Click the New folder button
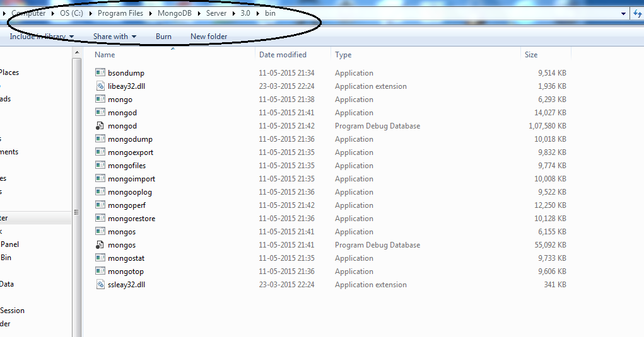The width and height of the screenshot is (644, 337). click(209, 37)
